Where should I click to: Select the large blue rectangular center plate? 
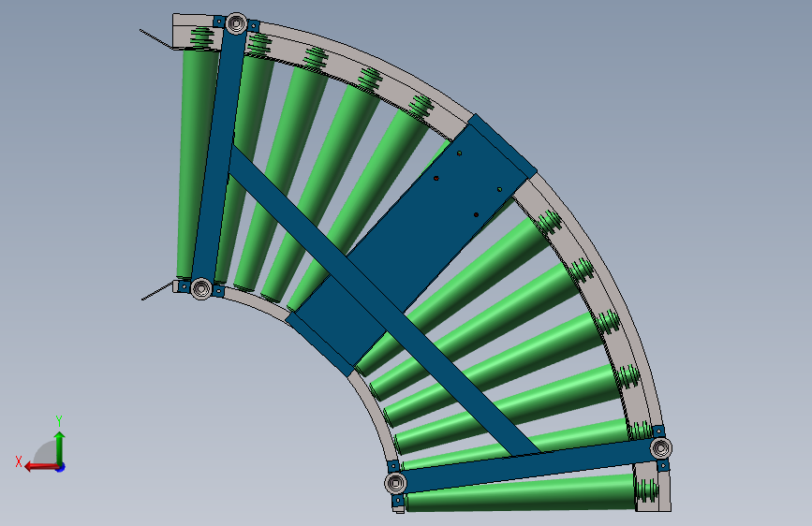click(x=412, y=243)
